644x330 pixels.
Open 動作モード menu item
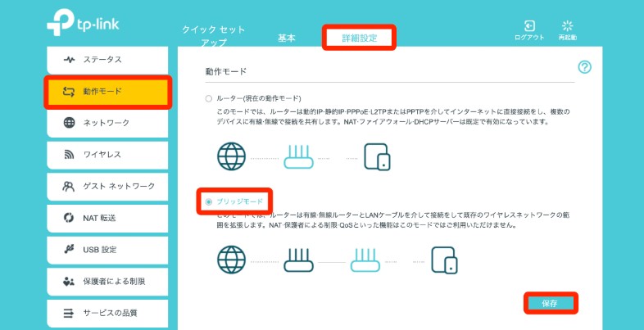[107, 92]
